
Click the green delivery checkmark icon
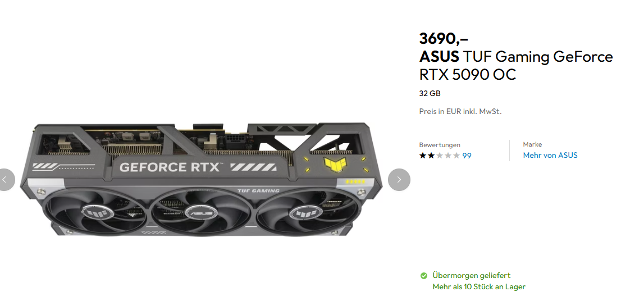coord(423,275)
